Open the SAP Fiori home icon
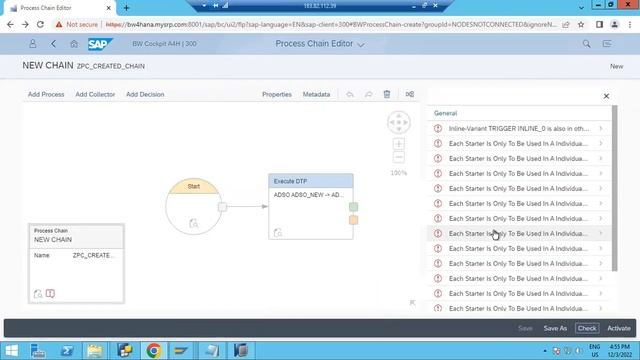 74,44
